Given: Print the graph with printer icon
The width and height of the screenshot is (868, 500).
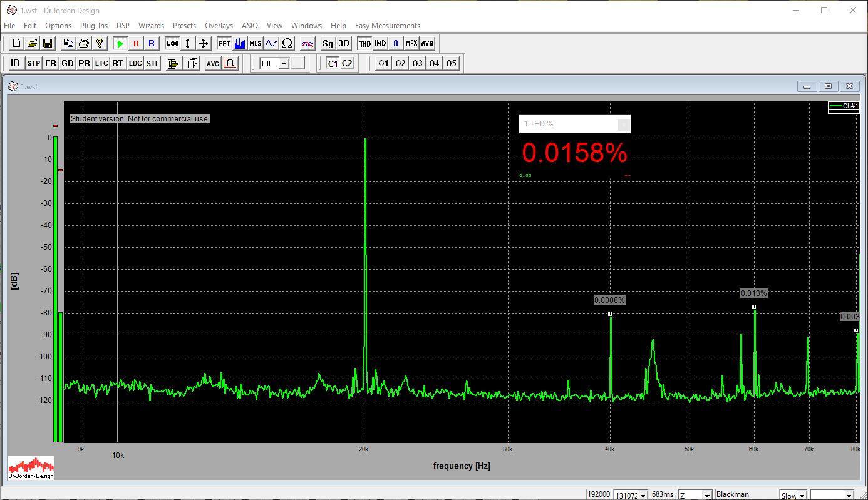Looking at the screenshot, I should click(83, 43).
